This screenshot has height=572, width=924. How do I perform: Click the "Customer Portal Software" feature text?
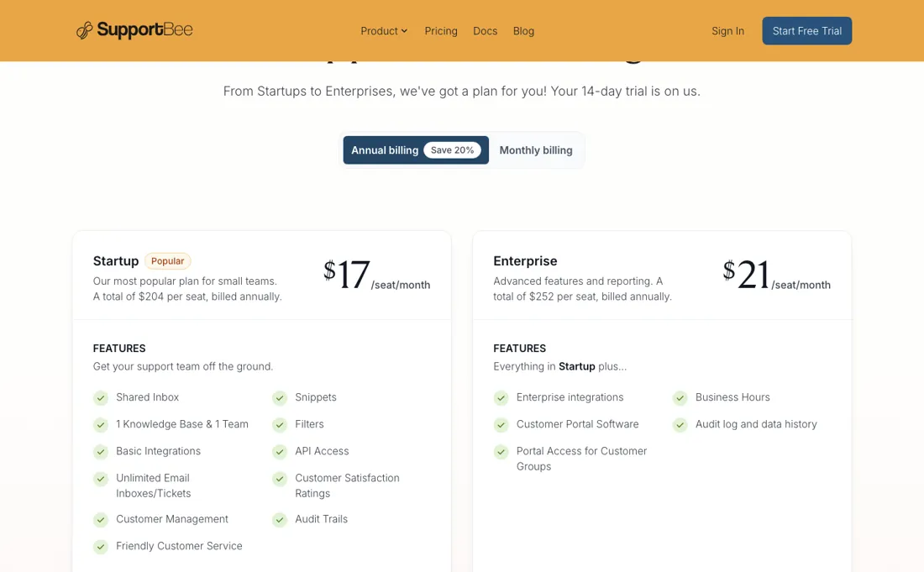578,424
